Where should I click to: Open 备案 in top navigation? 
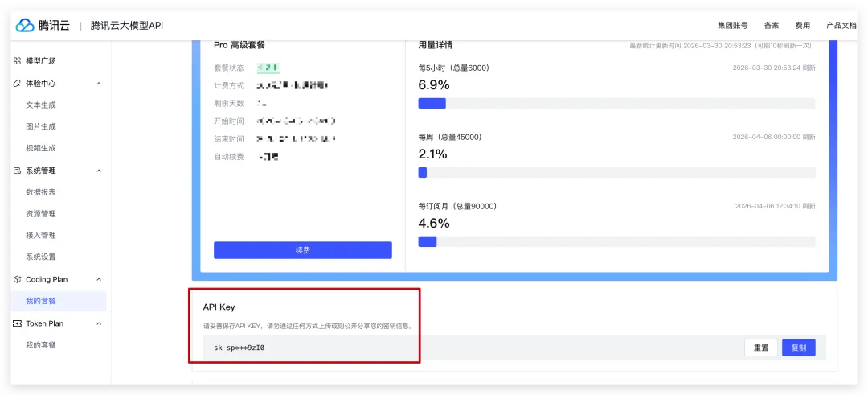772,26
